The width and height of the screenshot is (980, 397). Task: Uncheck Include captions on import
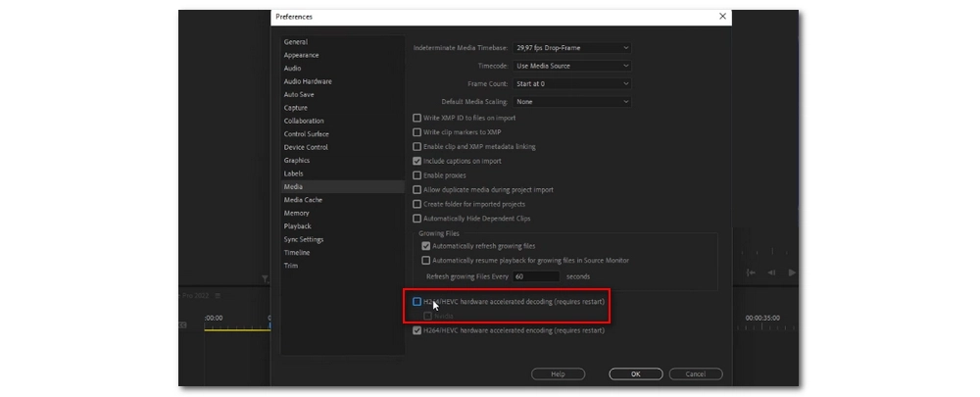coord(416,161)
